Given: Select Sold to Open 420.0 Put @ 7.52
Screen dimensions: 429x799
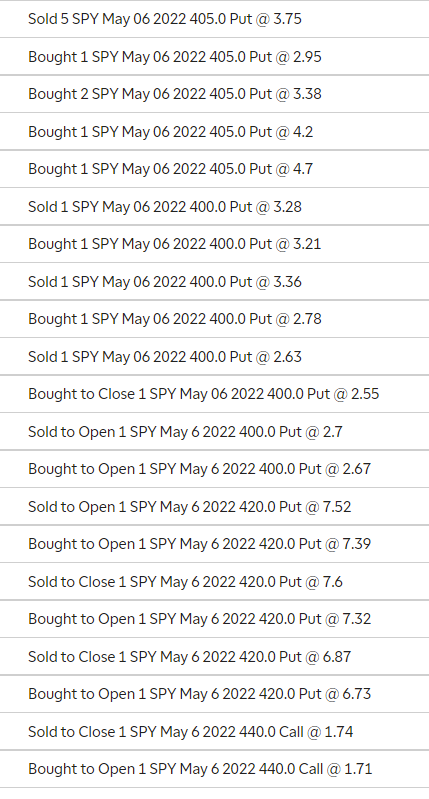Looking at the screenshot, I should (214, 507).
